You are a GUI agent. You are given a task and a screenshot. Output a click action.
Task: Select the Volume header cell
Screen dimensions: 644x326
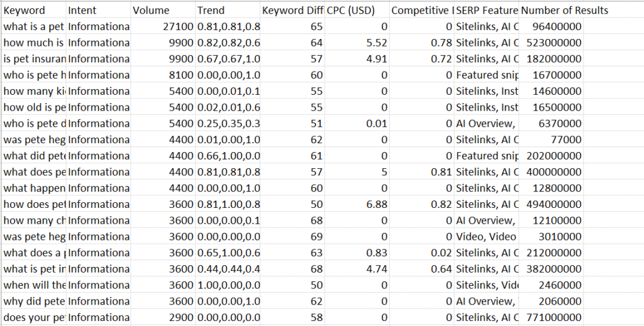coord(162,11)
